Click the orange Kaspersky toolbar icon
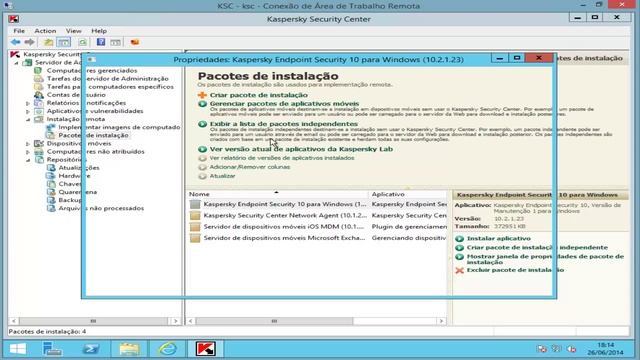 click(x=135, y=42)
